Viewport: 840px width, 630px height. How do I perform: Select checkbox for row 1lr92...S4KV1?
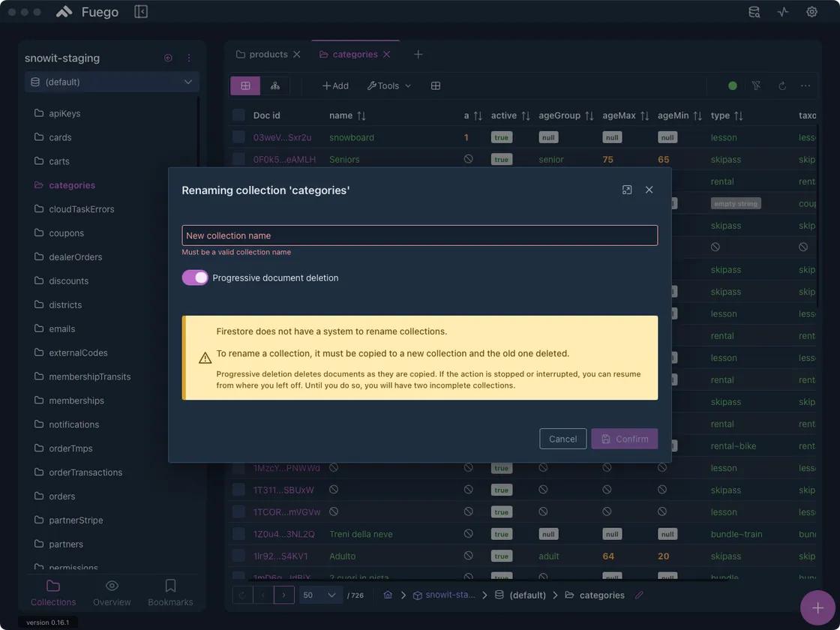coord(238,556)
